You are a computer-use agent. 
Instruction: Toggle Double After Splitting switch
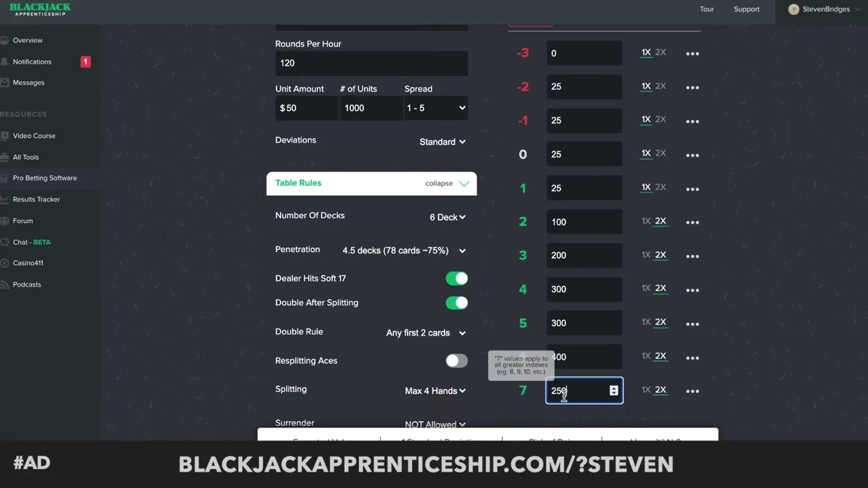[x=456, y=303]
